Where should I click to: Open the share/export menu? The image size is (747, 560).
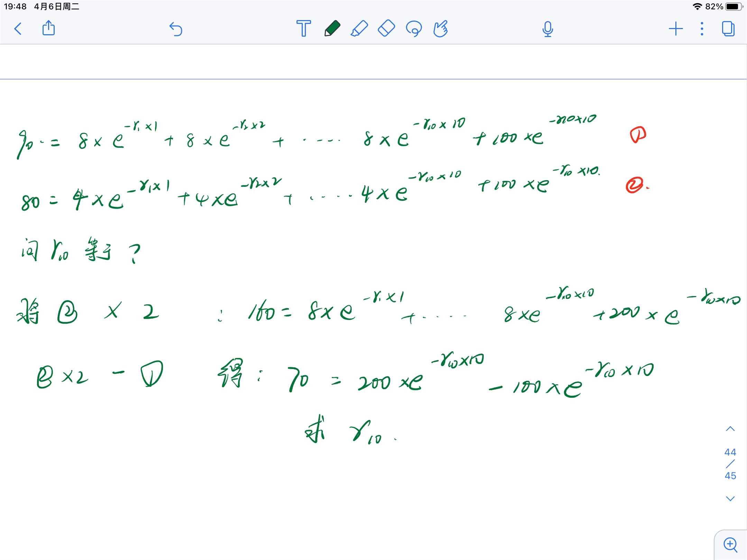(x=48, y=28)
